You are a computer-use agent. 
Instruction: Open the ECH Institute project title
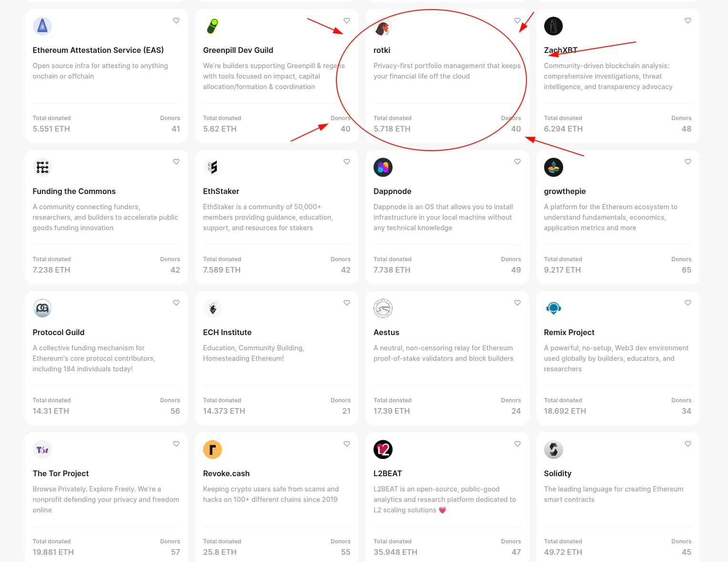point(227,332)
